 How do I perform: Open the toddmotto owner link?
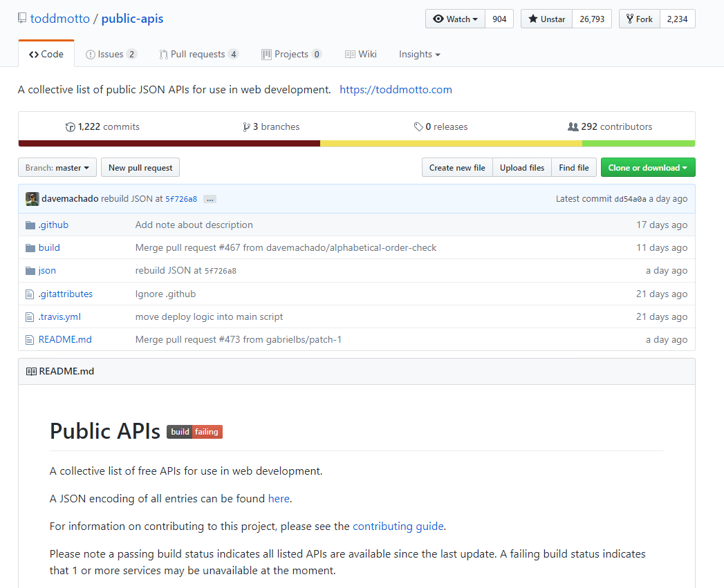coord(60,19)
